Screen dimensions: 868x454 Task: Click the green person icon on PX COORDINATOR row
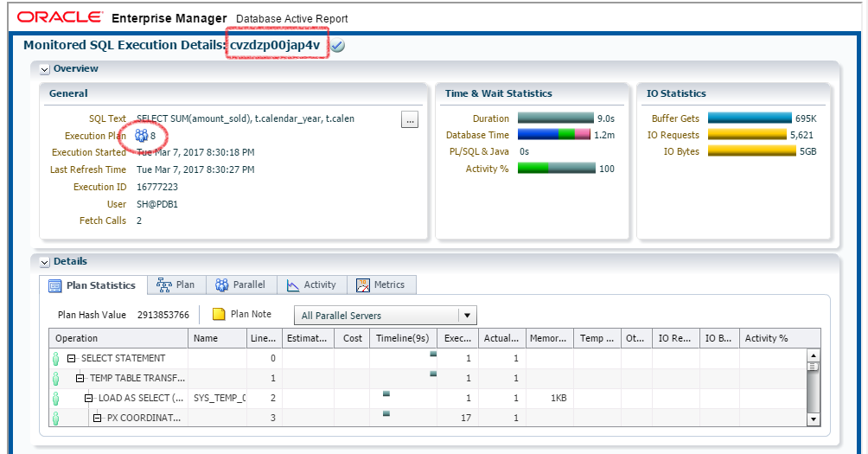click(x=56, y=419)
